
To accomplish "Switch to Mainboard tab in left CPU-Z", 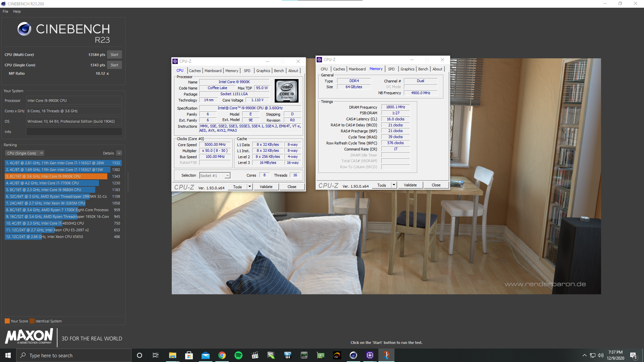I will [x=213, y=71].
